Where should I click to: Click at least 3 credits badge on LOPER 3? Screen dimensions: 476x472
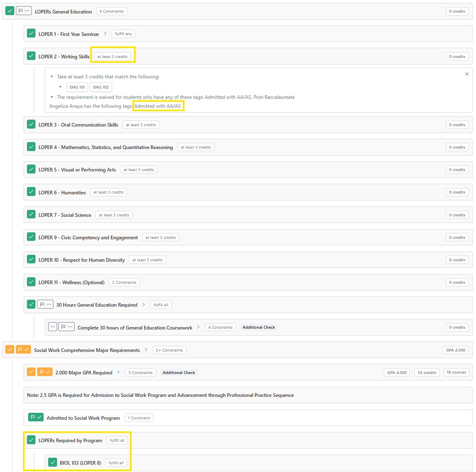(x=141, y=125)
